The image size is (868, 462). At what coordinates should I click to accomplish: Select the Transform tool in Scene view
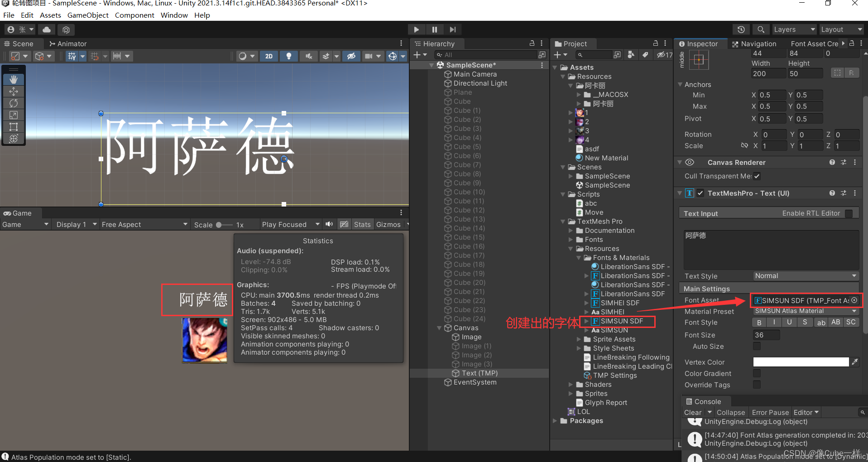click(x=14, y=139)
